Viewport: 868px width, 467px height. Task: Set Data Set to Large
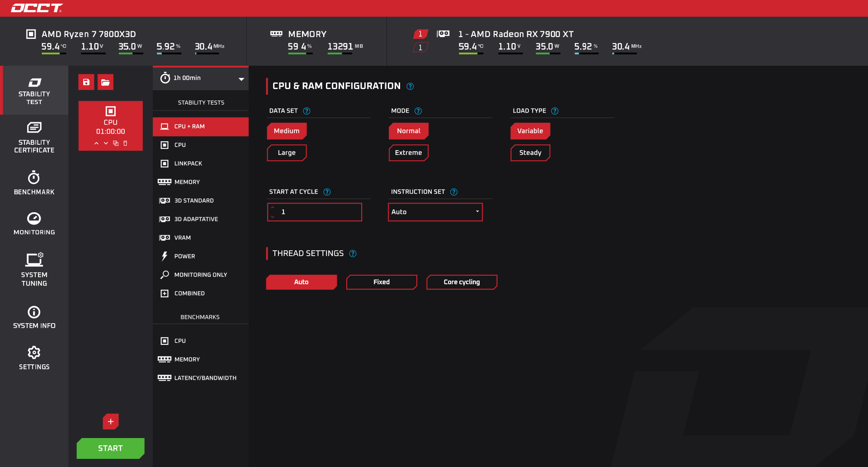click(x=287, y=152)
